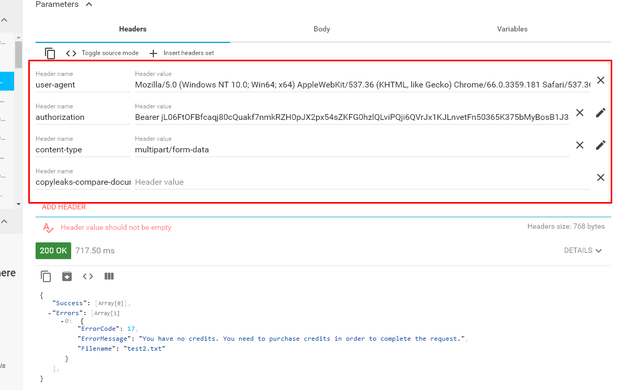Image resolution: width=640 pixels, height=390 pixels.
Task: Copy the response body to clipboard
Action: tap(46, 277)
